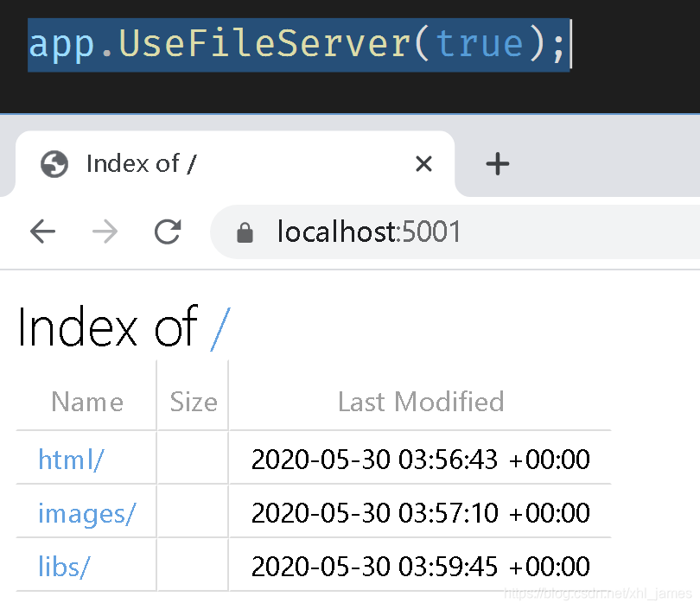Viewport: 700px width, 609px height.
Task: Click the globe favicon on the tab
Action: pos(54,164)
